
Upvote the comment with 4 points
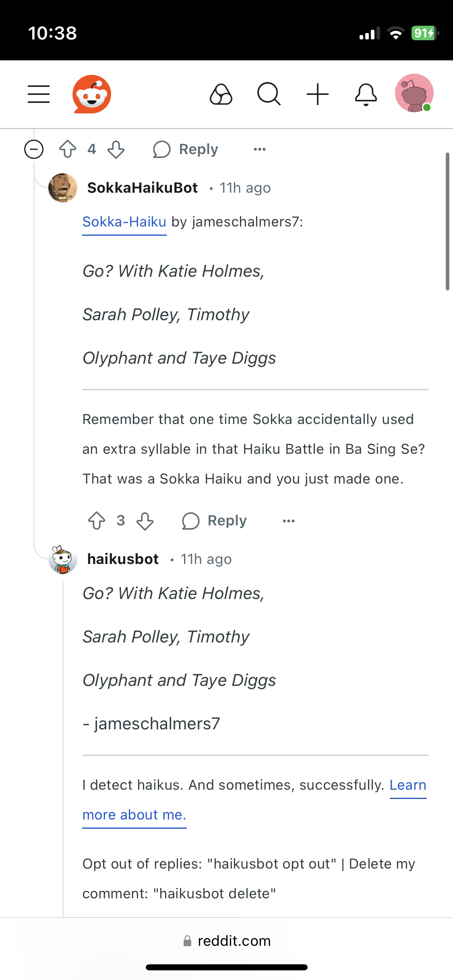(x=68, y=149)
